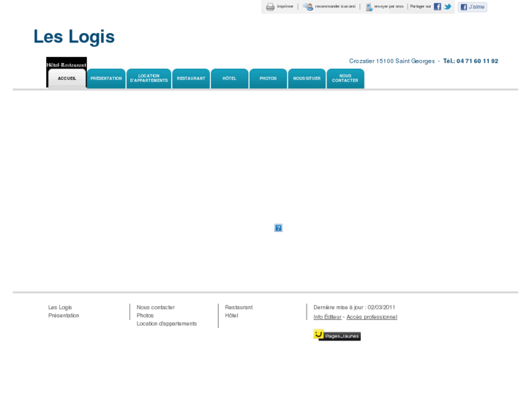Image resolution: width=532 pixels, height=399 pixels.
Task: Switch to the Présentation tab
Action: point(106,78)
